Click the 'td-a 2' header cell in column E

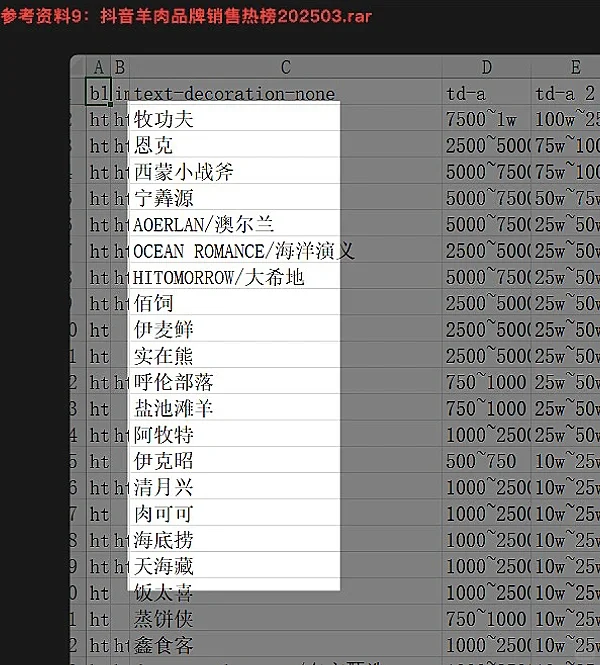(566, 93)
